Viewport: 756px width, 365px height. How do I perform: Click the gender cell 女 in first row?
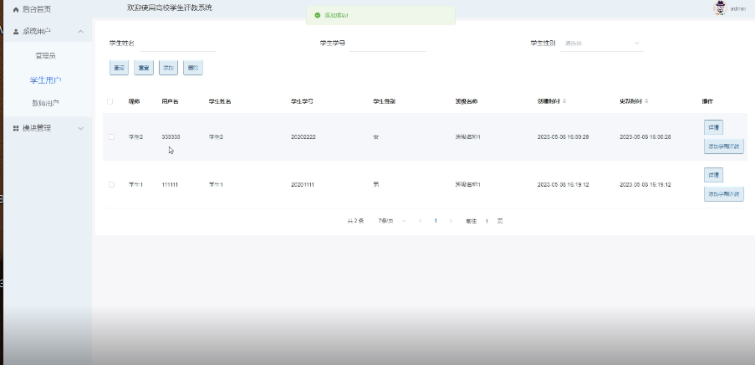(x=376, y=137)
